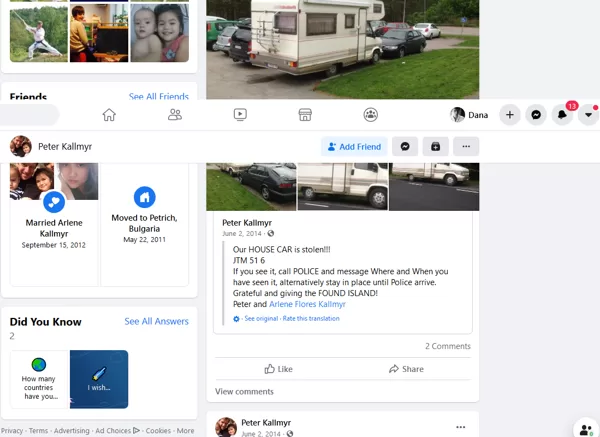Image resolution: width=600 pixels, height=437 pixels.
Task: Open the Friends icon in top navigation
Action: click(175, 115)
